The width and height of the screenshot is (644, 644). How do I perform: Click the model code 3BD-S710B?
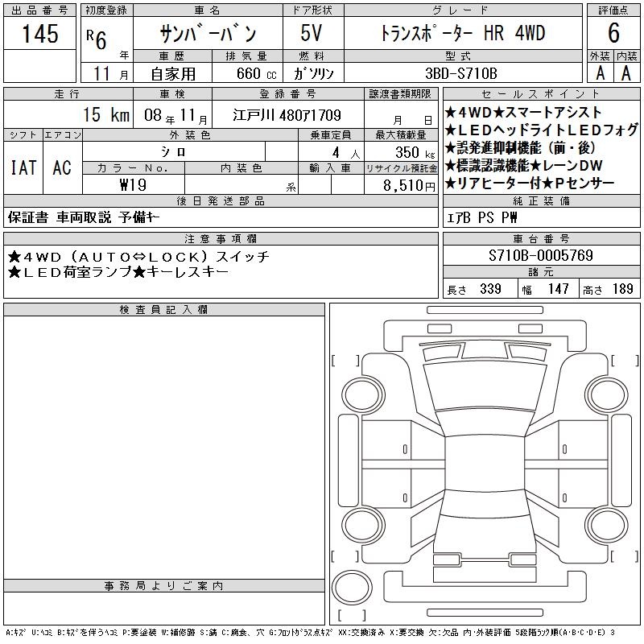463,73
